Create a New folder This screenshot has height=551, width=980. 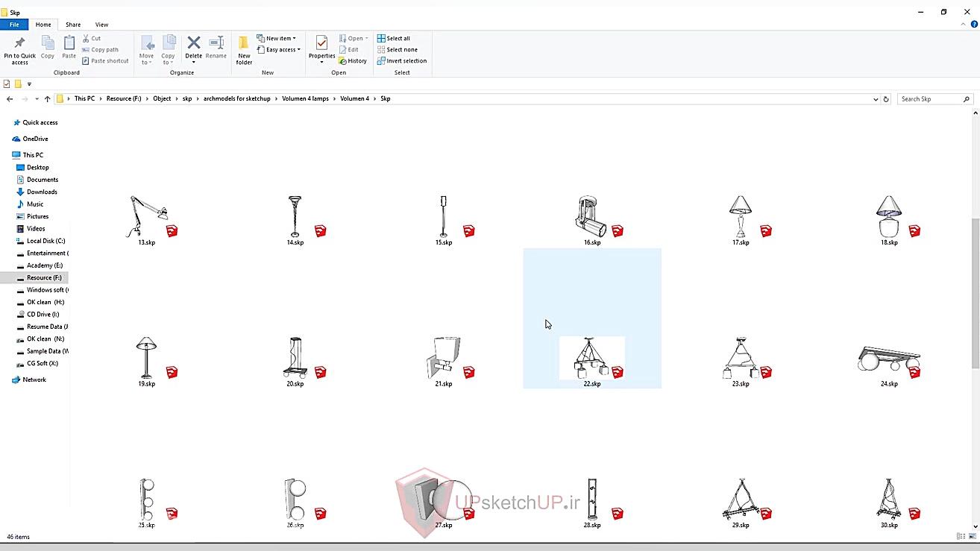244,50
